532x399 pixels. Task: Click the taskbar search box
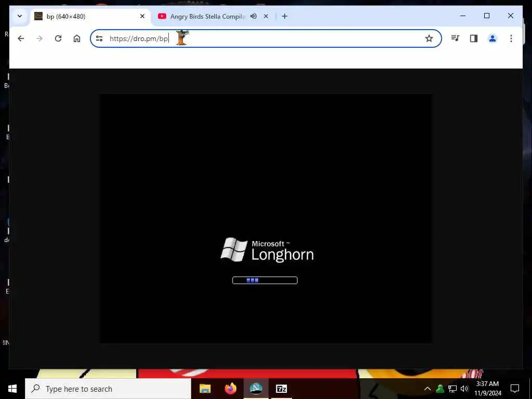pos(108,389)
